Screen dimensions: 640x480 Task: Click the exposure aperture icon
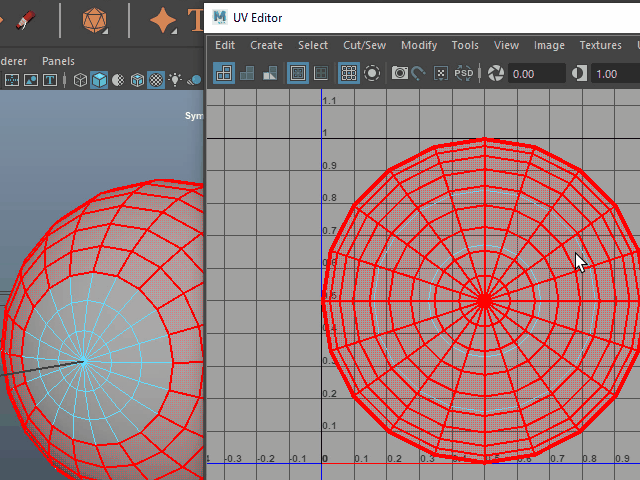pos(495,73)
